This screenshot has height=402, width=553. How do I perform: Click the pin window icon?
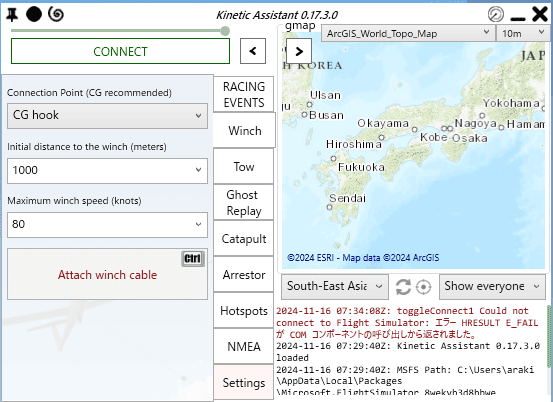tap(12, 14)
